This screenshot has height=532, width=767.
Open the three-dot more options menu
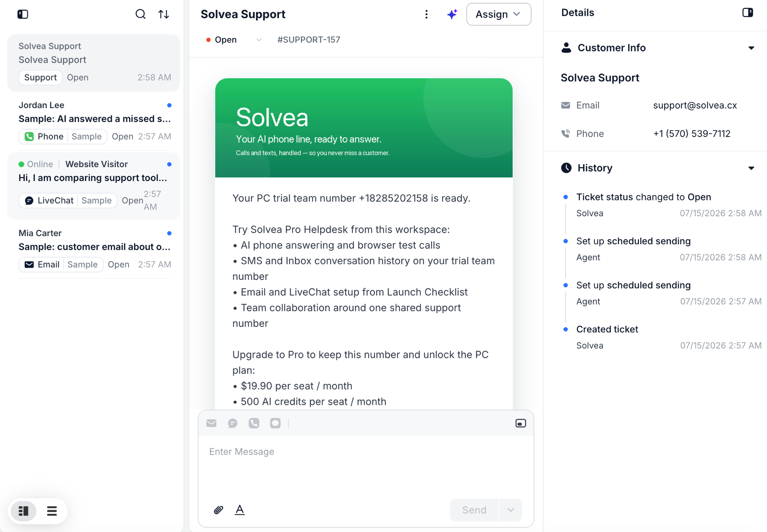click(426, 14)
